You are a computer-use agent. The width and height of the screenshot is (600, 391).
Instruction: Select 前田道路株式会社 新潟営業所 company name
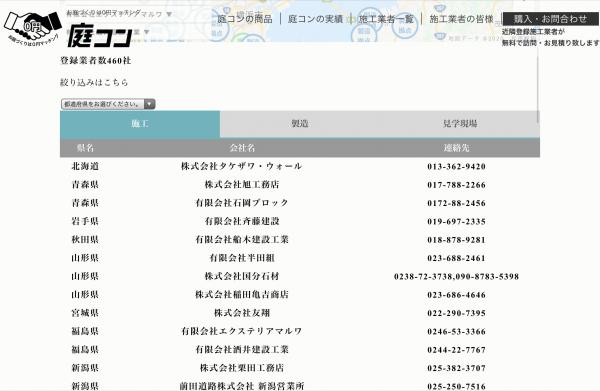242,386
